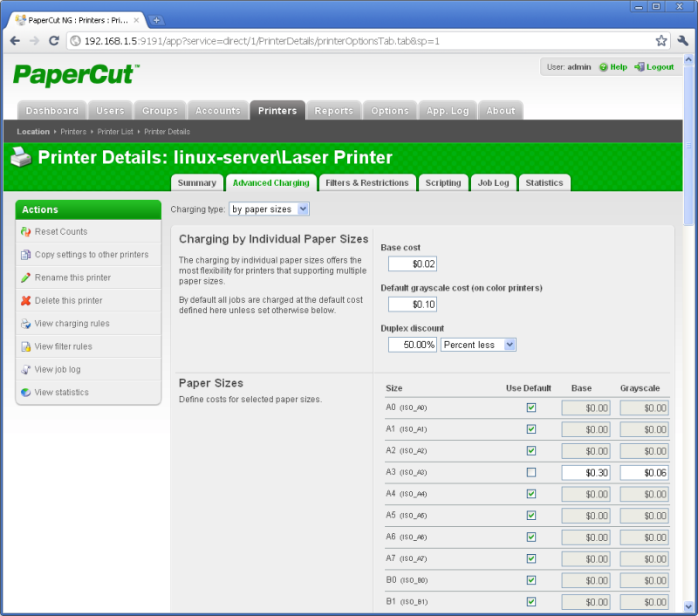698x616 pixels.
Task: Open the Percent less duplex discount dropdown
Action: click(x=478, y=345)
